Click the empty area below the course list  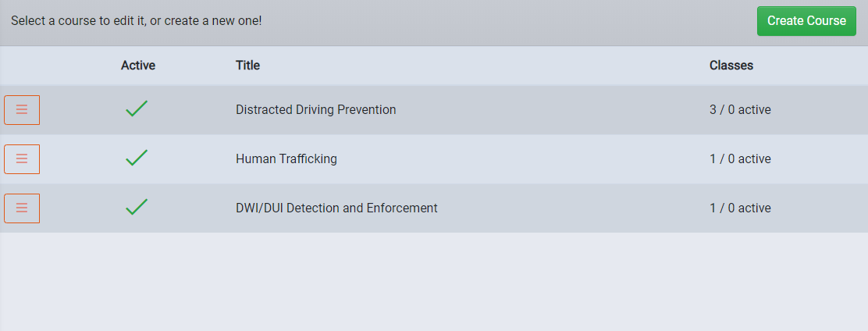click(434, 282)
